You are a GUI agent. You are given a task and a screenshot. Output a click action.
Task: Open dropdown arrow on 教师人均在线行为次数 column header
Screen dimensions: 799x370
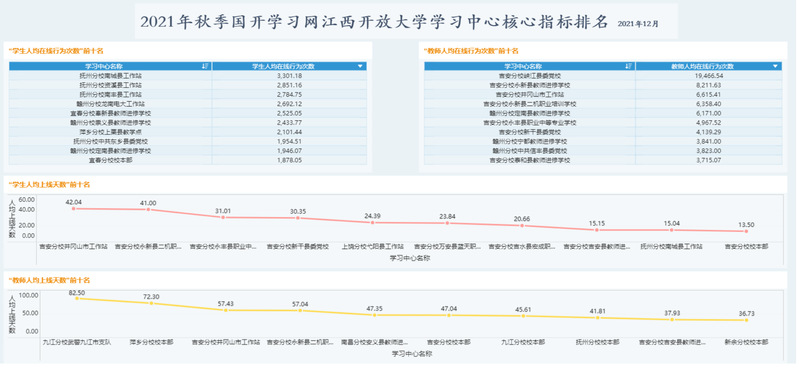click(x=776, y=66)
